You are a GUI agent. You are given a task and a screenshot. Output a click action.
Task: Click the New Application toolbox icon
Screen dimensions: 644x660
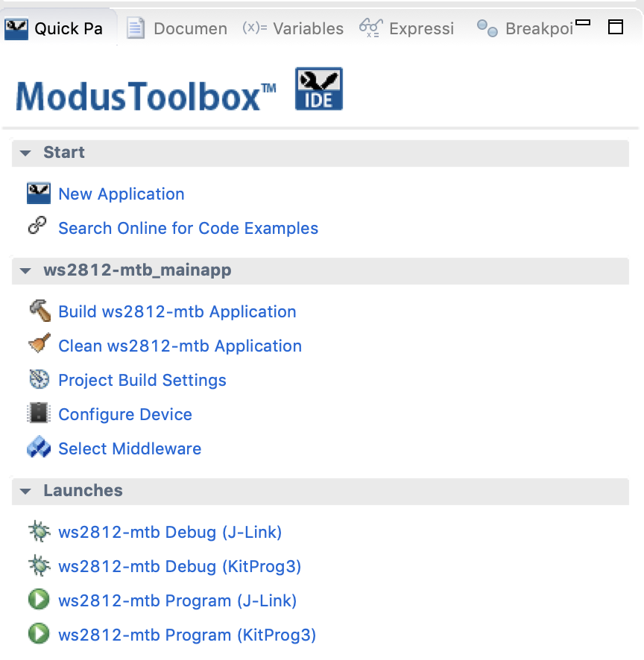(39, 193)
